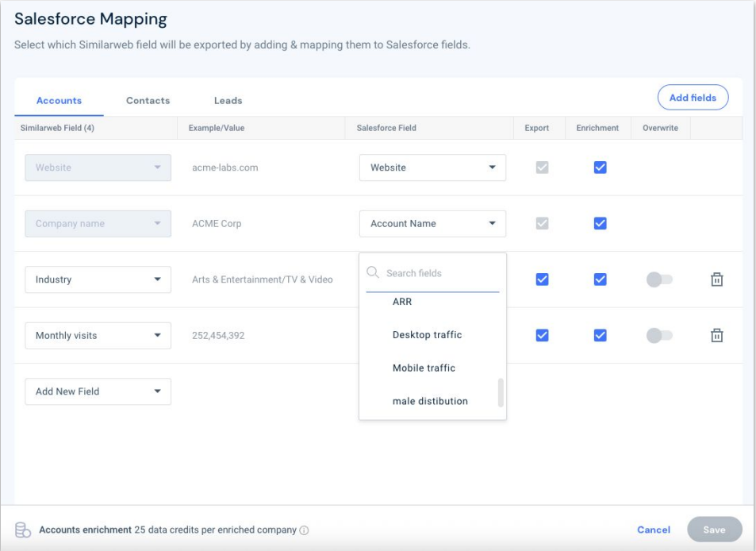Click the Salesforce Field column header
756x551 pixels.
coord(386,128)
